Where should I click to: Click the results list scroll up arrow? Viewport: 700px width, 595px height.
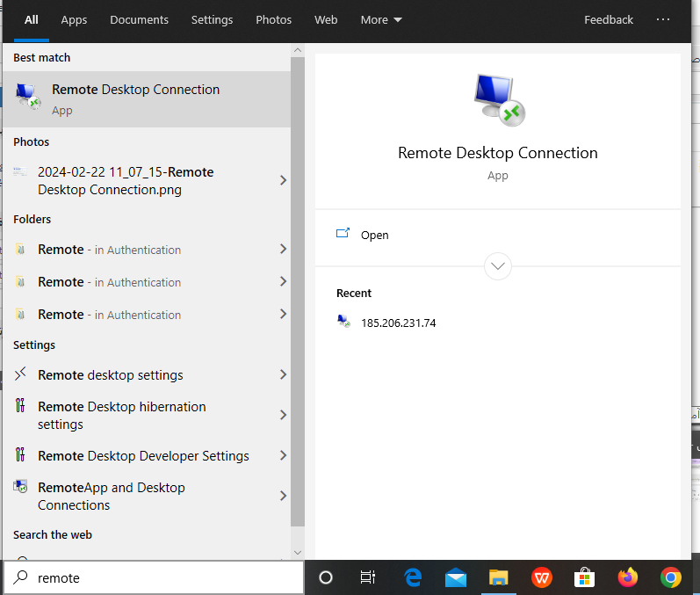pos(298,50)
